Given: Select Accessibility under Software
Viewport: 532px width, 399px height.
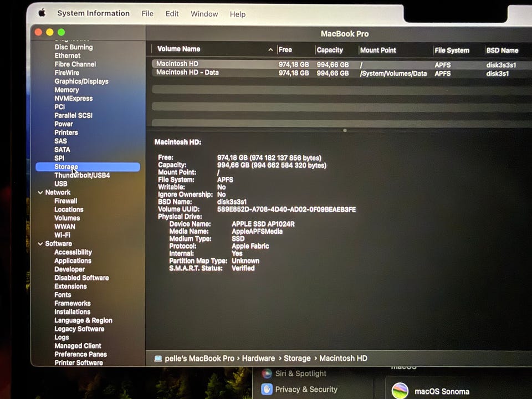Looking at the screenshot, I should [73, 252].
